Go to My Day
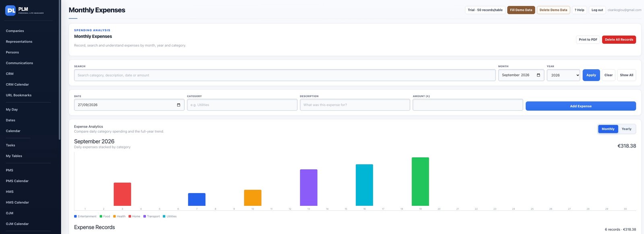Screen dimensions: 644x234 (x=12, y=109)
